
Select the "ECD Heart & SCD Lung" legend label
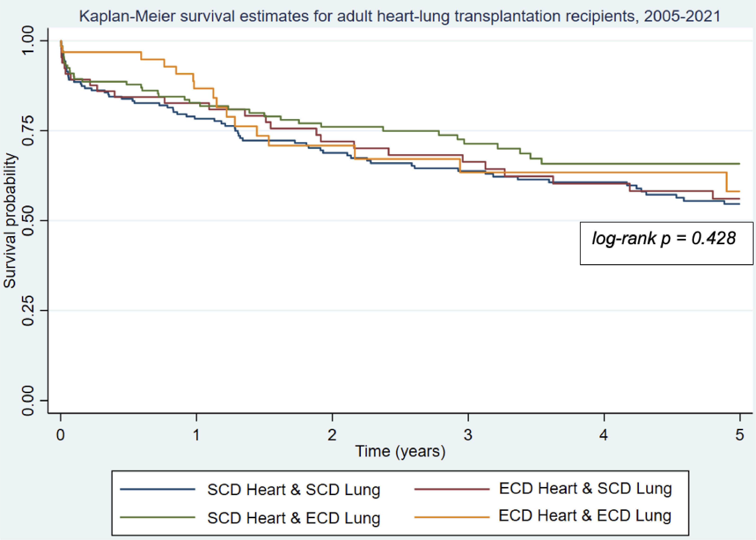585,488
